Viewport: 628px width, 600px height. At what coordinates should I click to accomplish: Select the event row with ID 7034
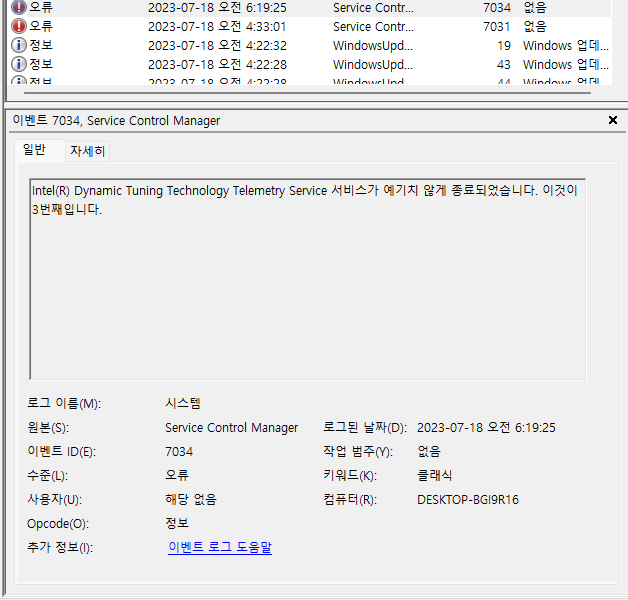point(310,8)
